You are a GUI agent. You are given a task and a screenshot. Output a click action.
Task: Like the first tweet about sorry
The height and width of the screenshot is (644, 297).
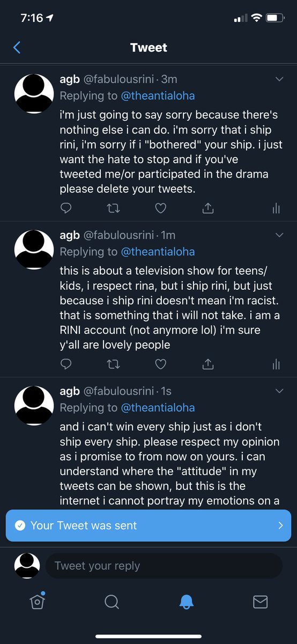coord(161,208)
